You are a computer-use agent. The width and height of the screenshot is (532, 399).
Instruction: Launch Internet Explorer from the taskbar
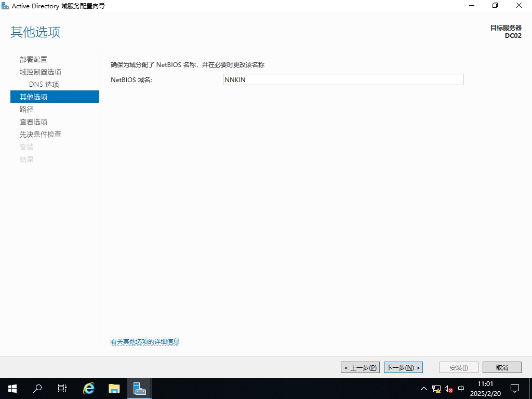(89, 389)
